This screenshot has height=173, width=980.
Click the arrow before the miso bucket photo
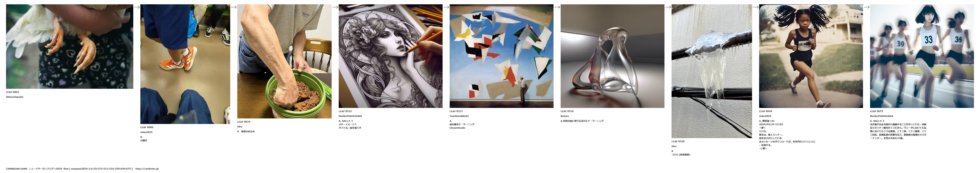click(234, 7)
